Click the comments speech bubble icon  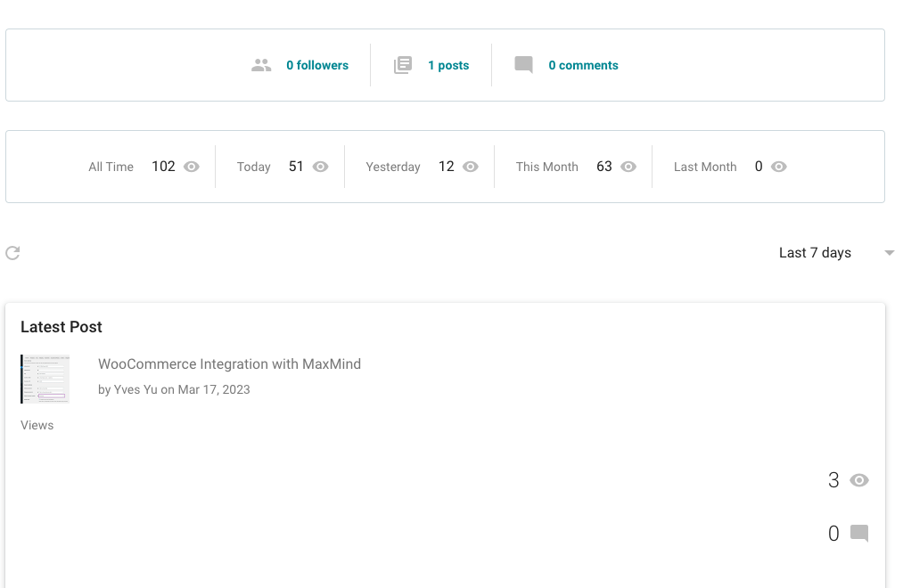click(x=523, y=65)
